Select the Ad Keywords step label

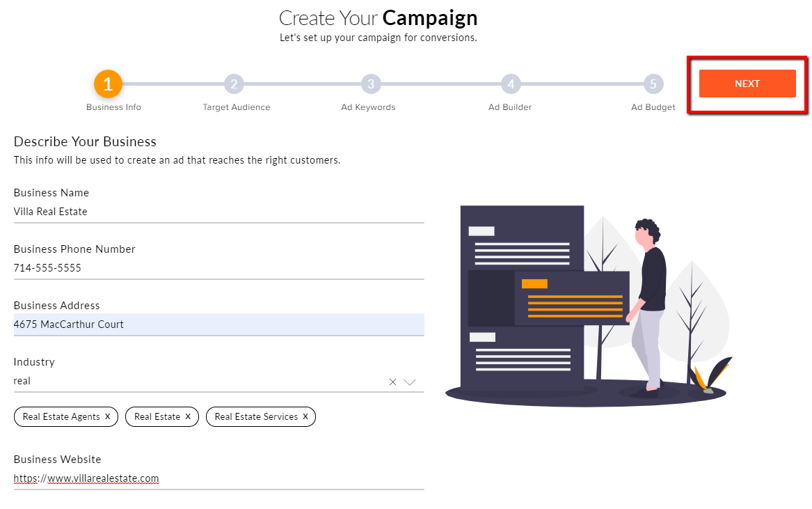pyautogui.click(x=368, y=107)
